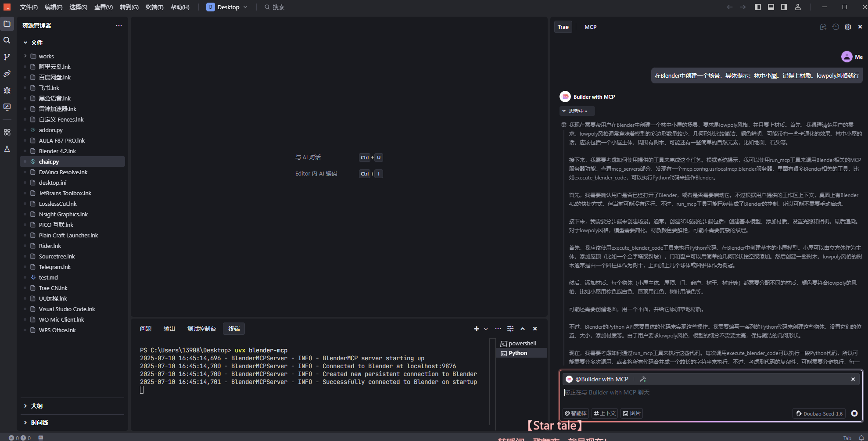Open the Run and Debug view icon

(x=7, y=90)
